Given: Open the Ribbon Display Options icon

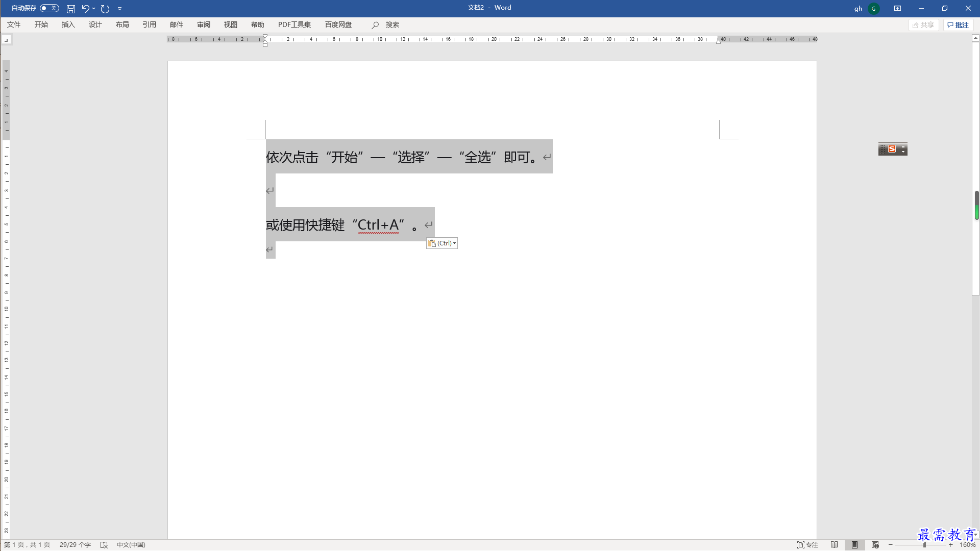Looking at the screenshot, I should (897, 8).
